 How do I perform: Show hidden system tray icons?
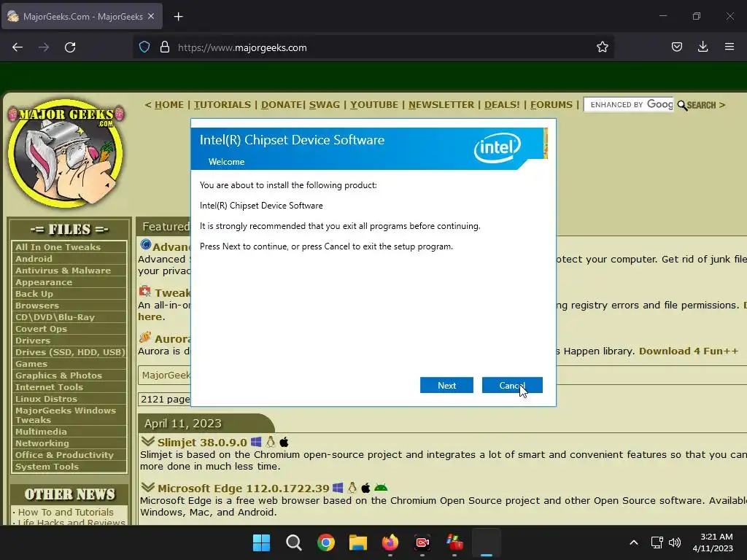click(x=634, y=542)
